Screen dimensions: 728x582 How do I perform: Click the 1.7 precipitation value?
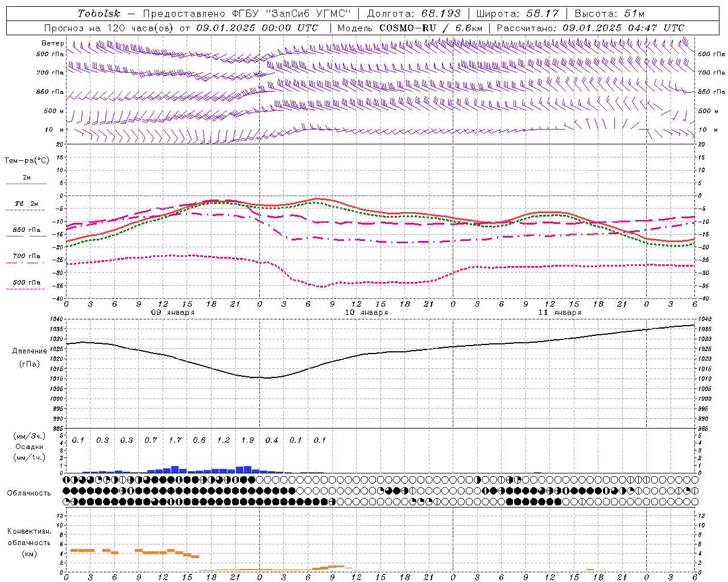[x=175, y=440]
